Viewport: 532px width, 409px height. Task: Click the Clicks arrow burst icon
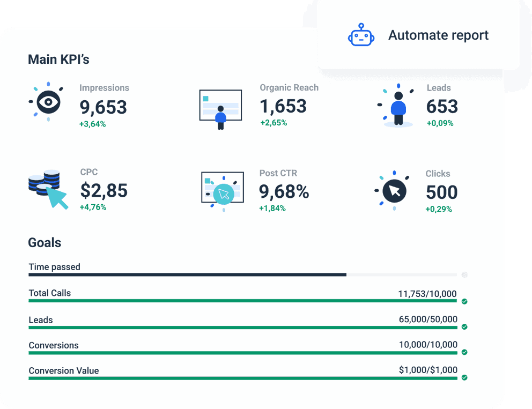coord(394,190)
